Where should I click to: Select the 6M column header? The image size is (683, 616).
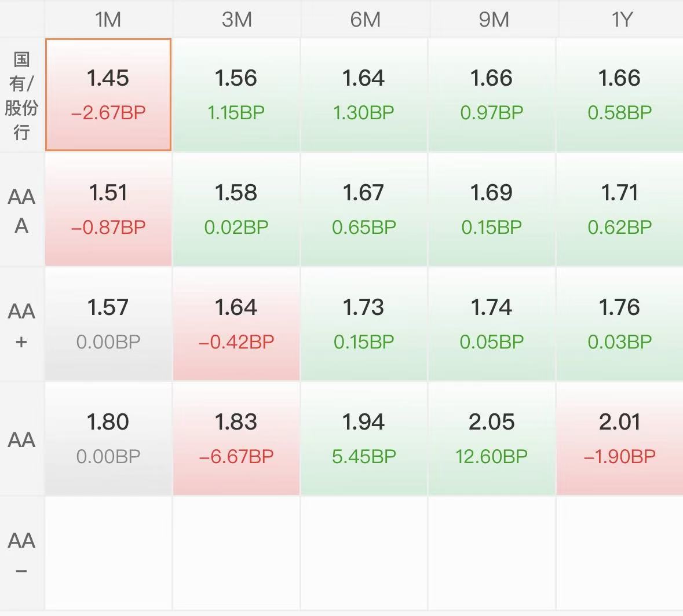365,20
